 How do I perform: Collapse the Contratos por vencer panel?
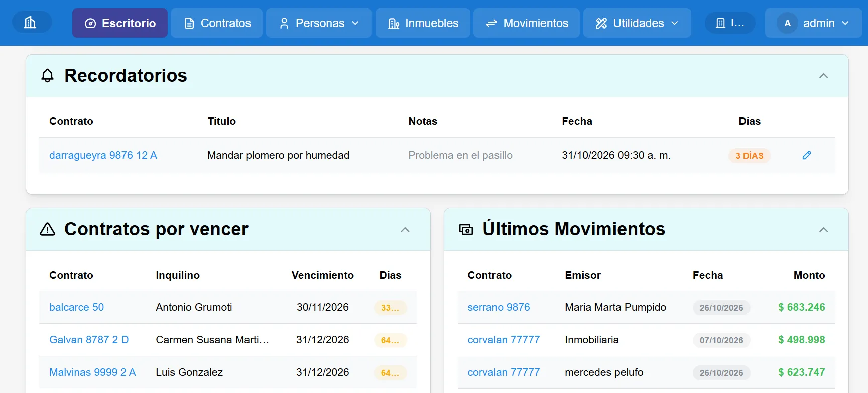tap(405, 230)
